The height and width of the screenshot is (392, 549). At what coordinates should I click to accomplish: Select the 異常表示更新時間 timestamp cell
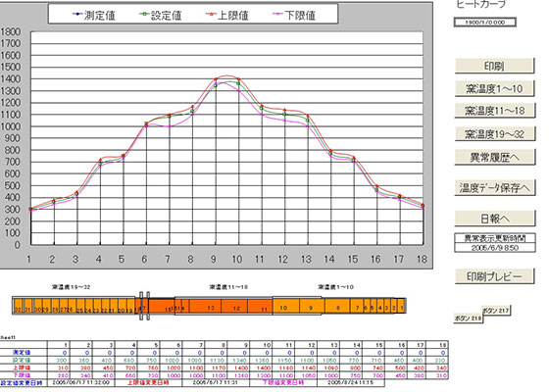(x=495, y=247)
